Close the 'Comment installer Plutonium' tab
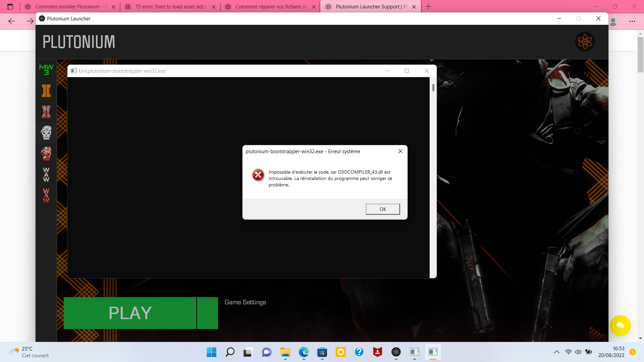This screenshot has height=362, width=644. pyautogui.click(x=113, y=7)
